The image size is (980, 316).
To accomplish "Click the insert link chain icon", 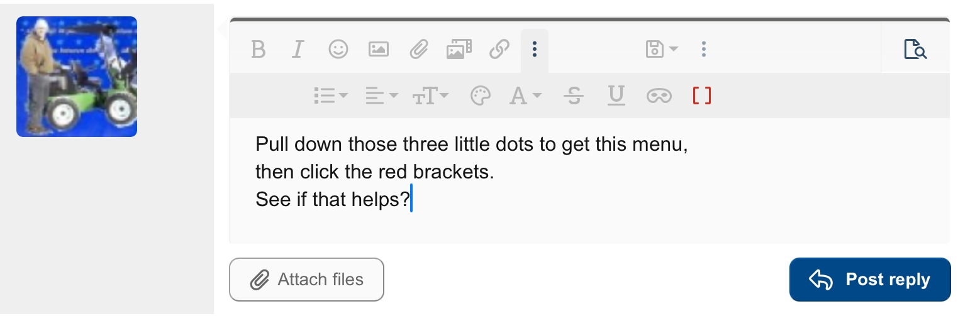I will click(x=499, y=49).
